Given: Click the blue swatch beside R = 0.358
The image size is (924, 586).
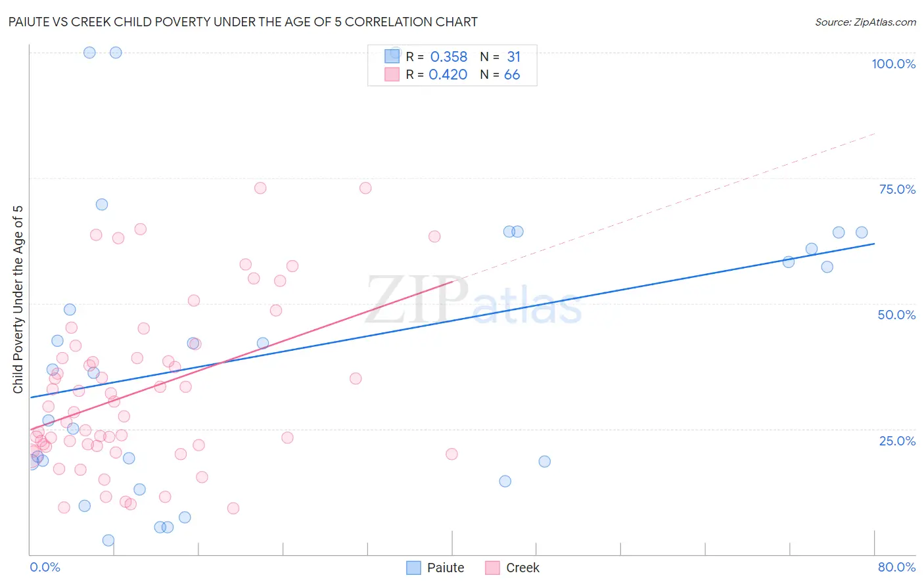Looking at the screenshot, I should click(392, 56).
